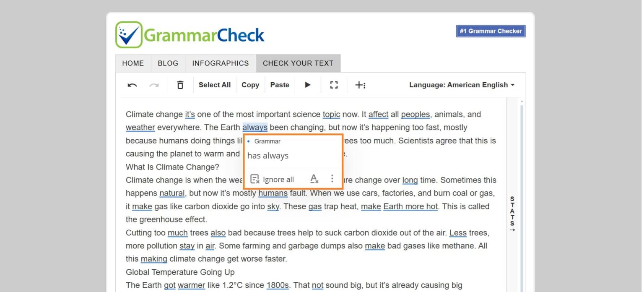
Task: Undo the last edit
Action: click(x=131, y=85)
